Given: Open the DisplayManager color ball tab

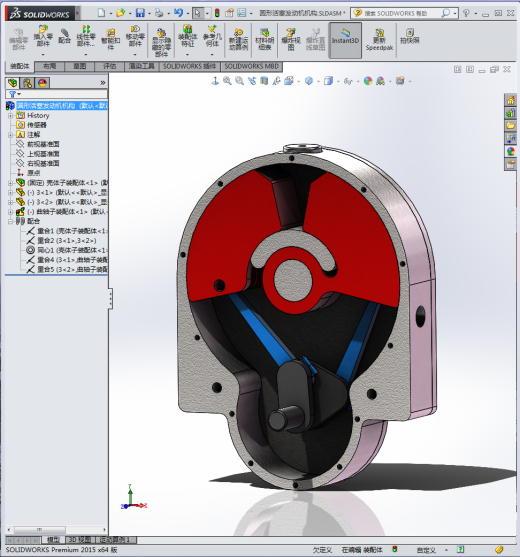Looking at the screenshot, I should 42,83.
